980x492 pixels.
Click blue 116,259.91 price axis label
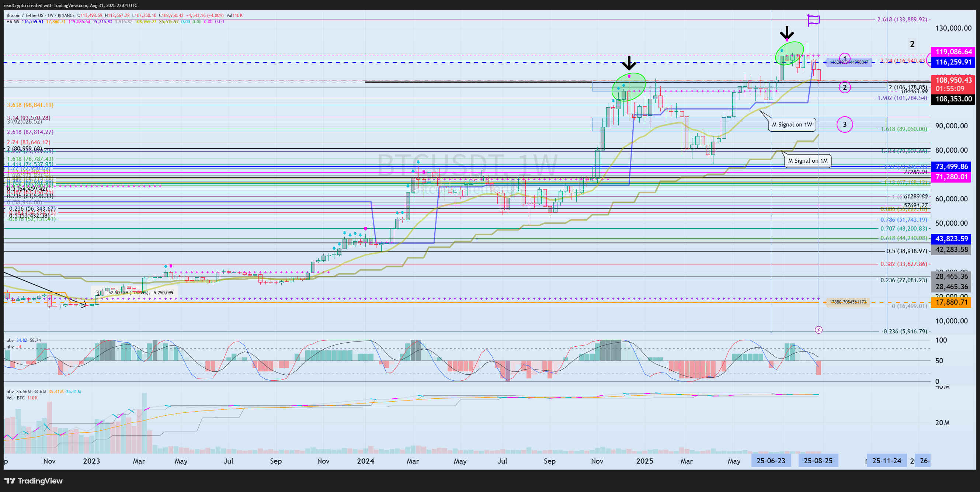coord(953,62)
